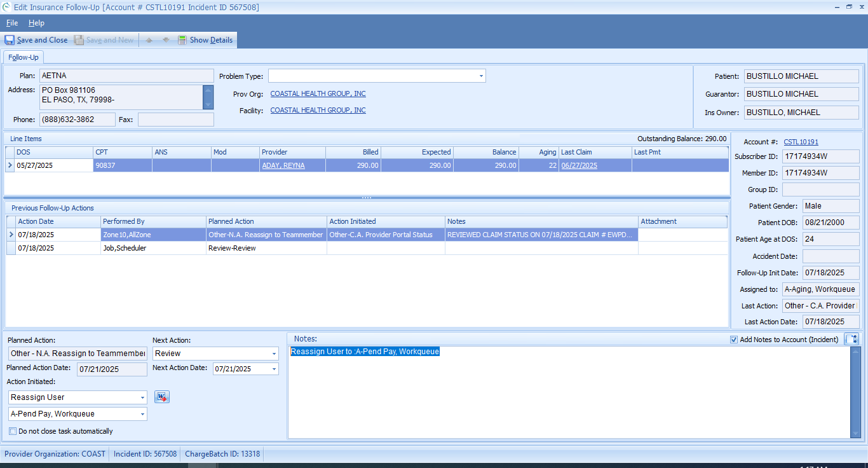Open the Problem Type dropdown
Screen dimensions: 868x468
pyautogui.click(x=481, y=76)
